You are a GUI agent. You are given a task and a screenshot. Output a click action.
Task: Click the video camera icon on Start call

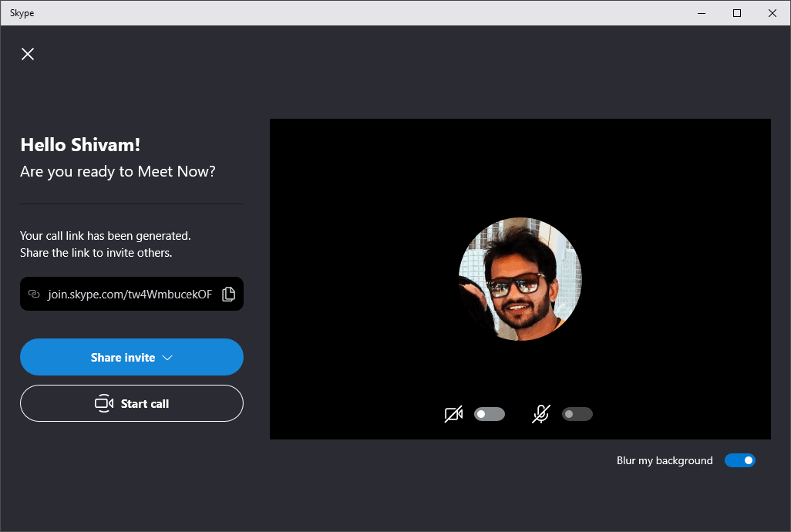click(x=104, y=403)
